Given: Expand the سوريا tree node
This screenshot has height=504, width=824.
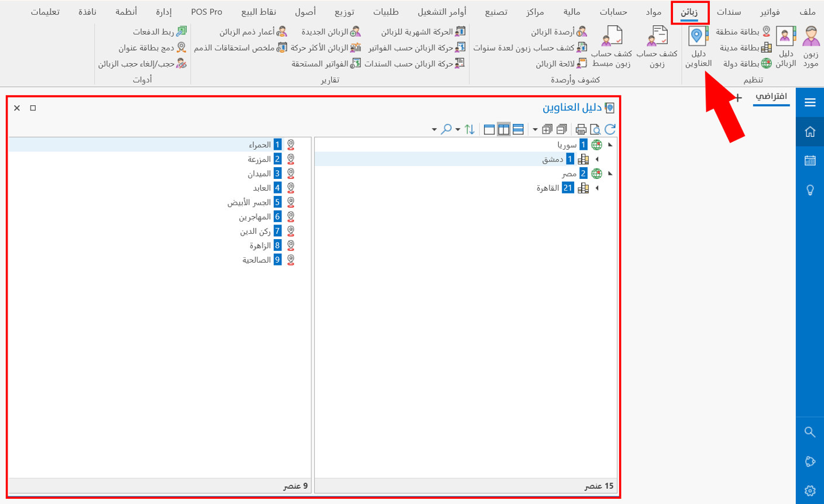Looking at the screenshot, I should click(x=610, y=144).
